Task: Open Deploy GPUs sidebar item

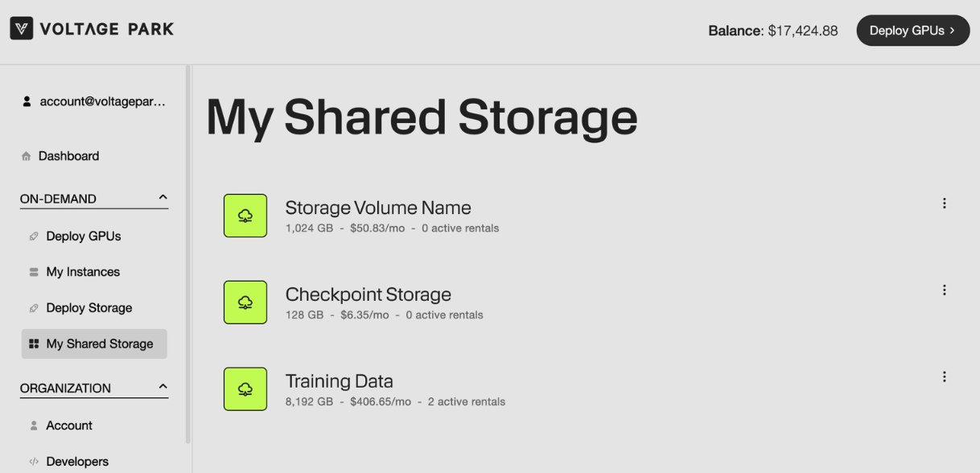Action: (x=83, y=236)
